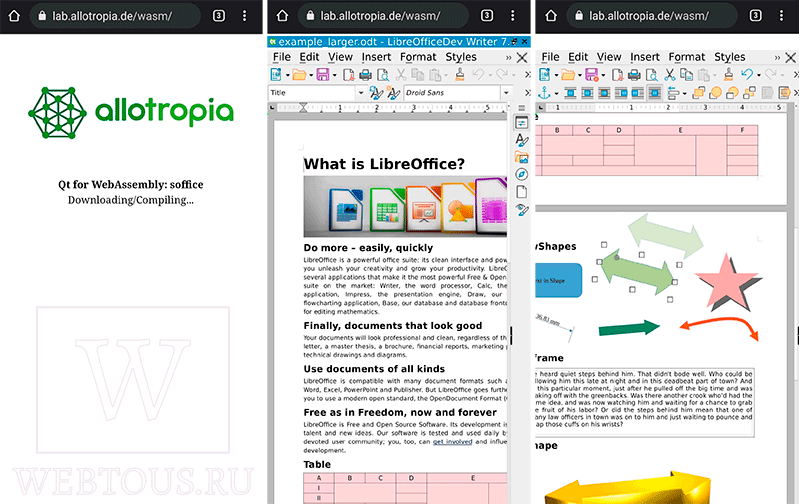Image resolution: width=799 pixels, height=504 pixels.
Task: Open Title paragraph style dropdown arrow
Action: (x=361, y=93)
